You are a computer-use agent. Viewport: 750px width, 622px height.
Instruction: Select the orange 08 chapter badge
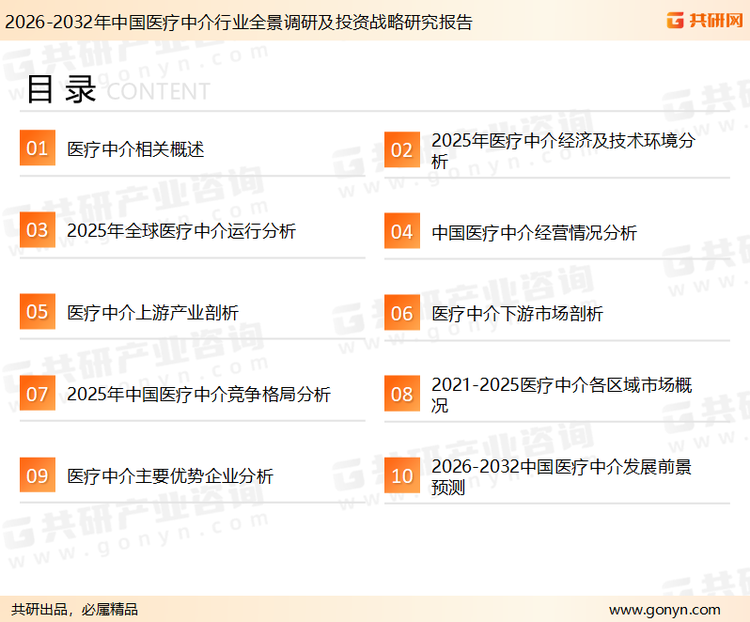click(x=402, y=394)
